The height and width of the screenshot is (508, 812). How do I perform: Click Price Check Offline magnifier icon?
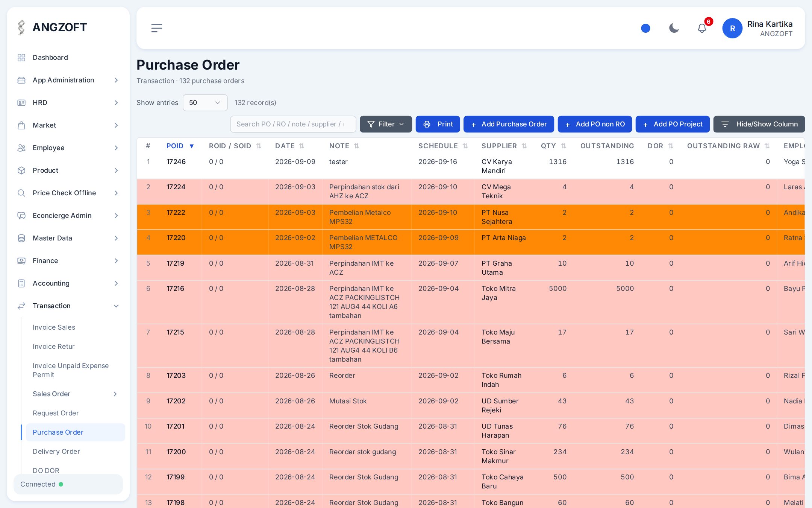click(21, 193)
